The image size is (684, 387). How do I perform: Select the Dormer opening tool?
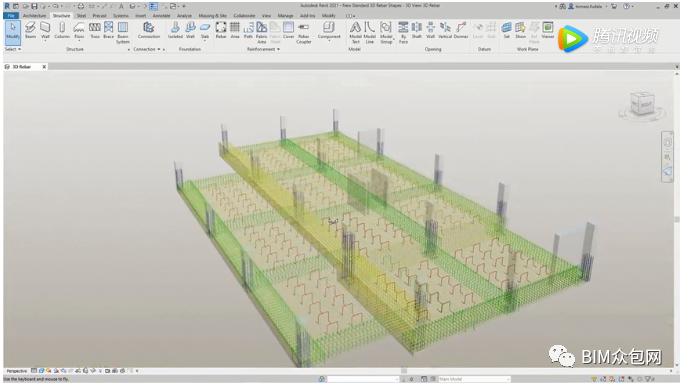[461, 31]
